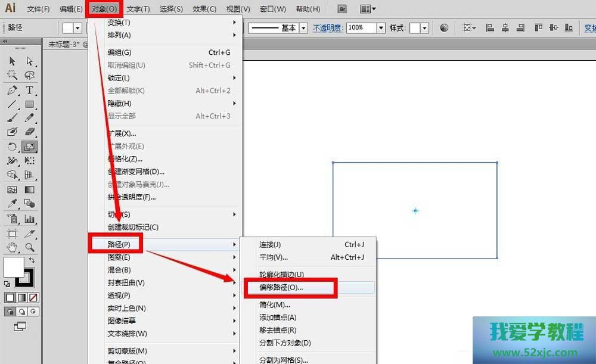This screenshot has height=364, width=596.
Task: Switch to Draw Behind mode
Action: click(22, 311)
